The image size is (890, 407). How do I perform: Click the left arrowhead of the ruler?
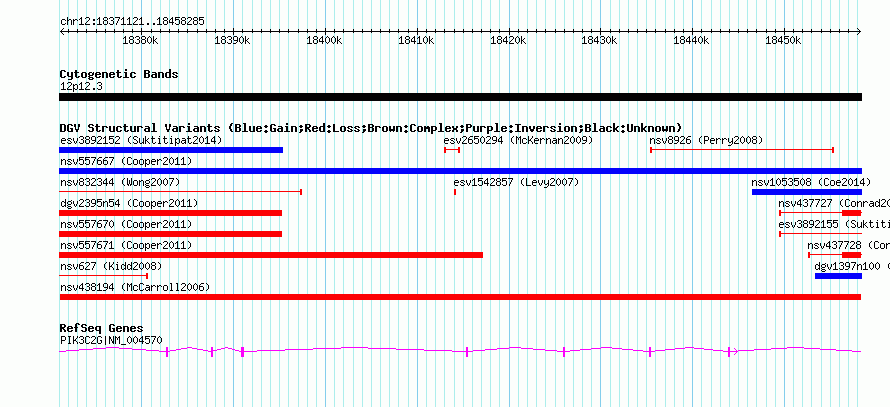pos(62,32)
